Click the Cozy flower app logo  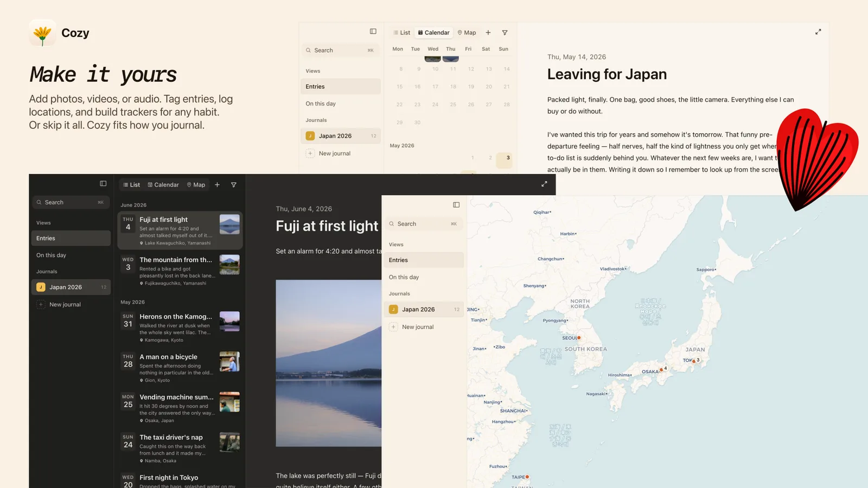tap(42, 33)
